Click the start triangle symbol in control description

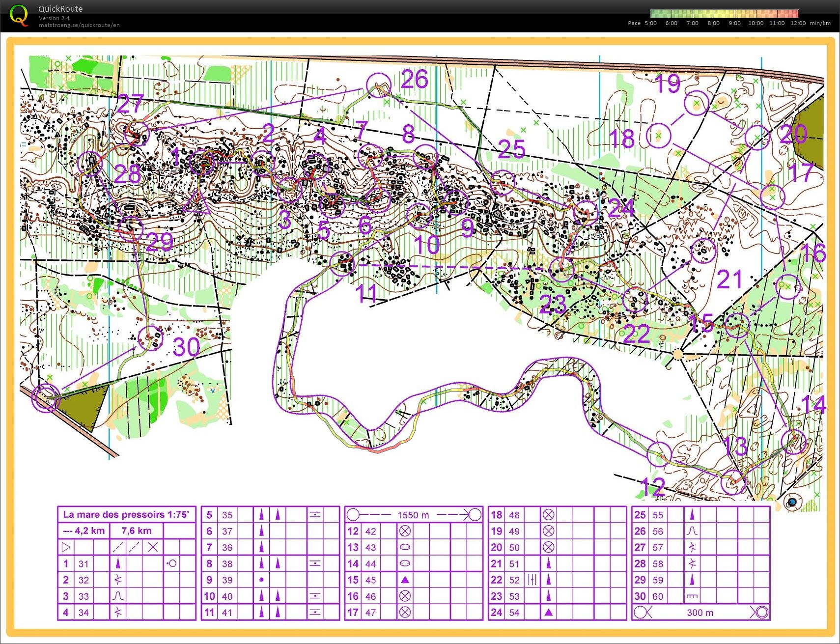pos(66,547)
